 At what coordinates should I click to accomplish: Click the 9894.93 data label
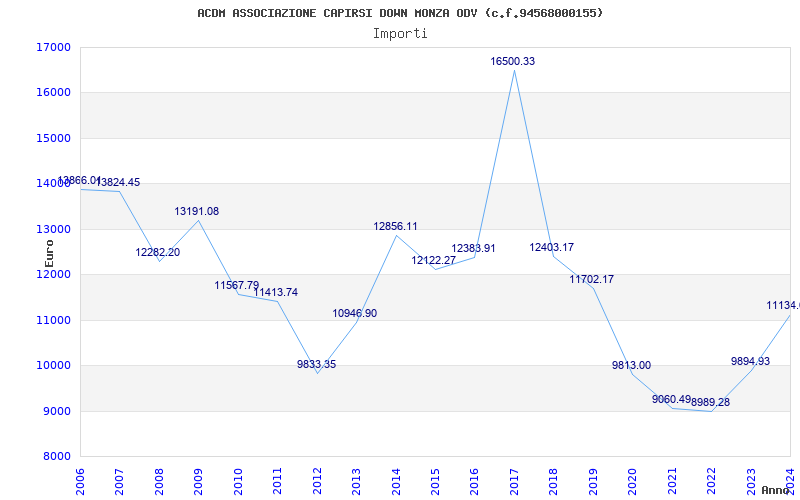point(751,361)
